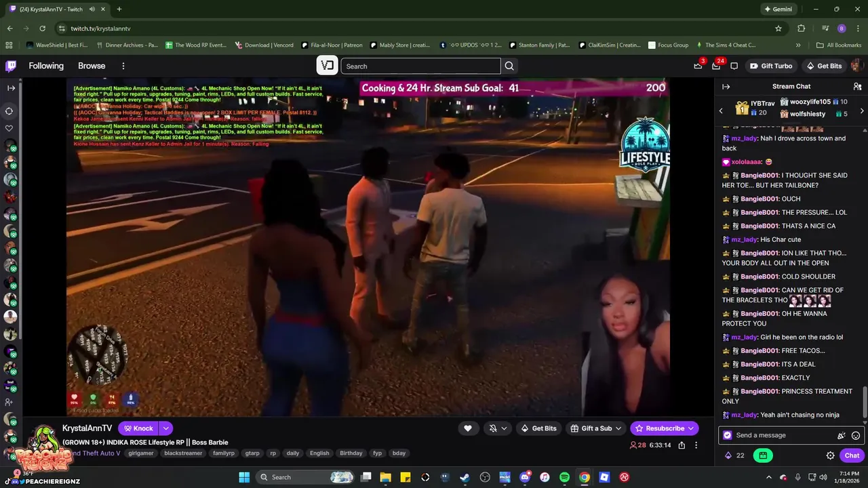
Task: Click the chat scrollbar thumb
Action: (865, 402)
